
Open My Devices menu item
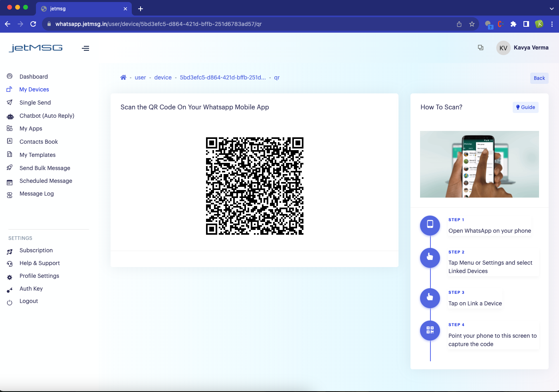coord(34,89)
